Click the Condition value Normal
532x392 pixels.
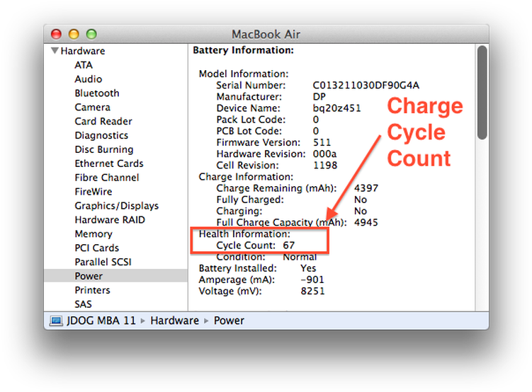pyautogui.click(x=300, y=257)
